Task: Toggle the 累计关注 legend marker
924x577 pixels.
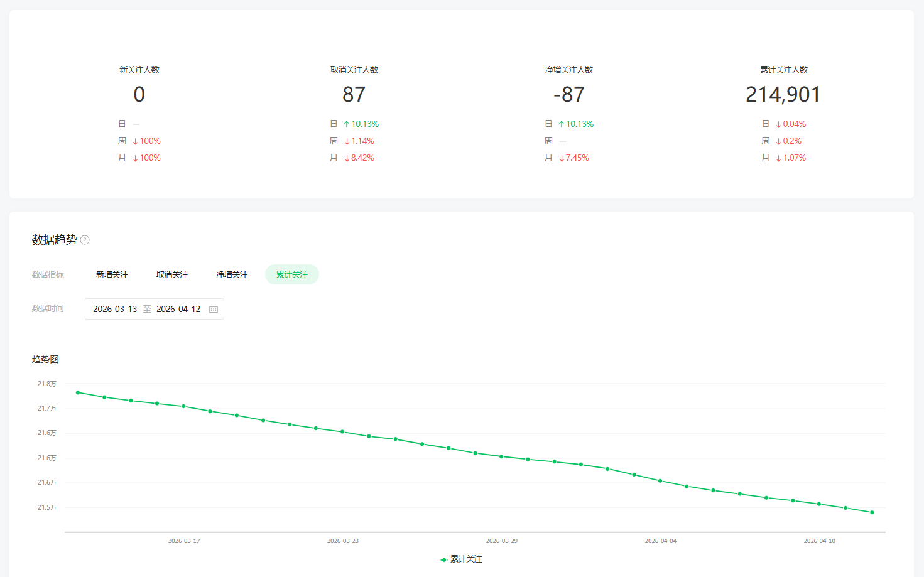Action: coord(444,559)
